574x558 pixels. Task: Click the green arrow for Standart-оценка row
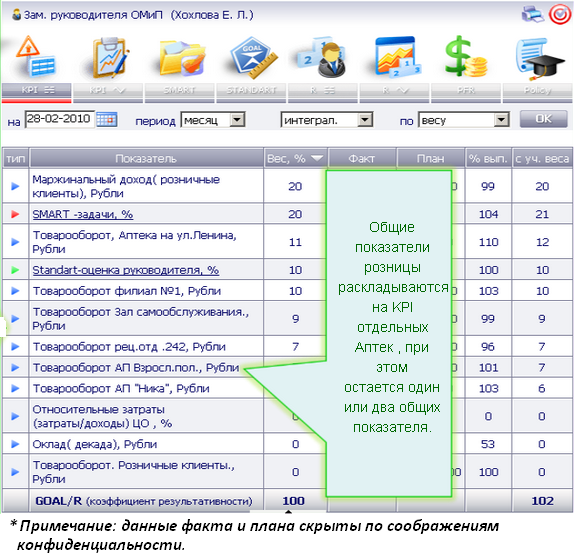coord(15,270)
